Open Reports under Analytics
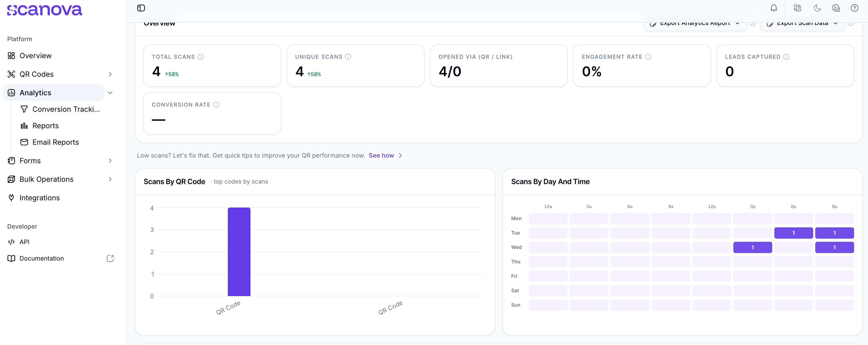 pyautogui.click(x=46, y=126)
